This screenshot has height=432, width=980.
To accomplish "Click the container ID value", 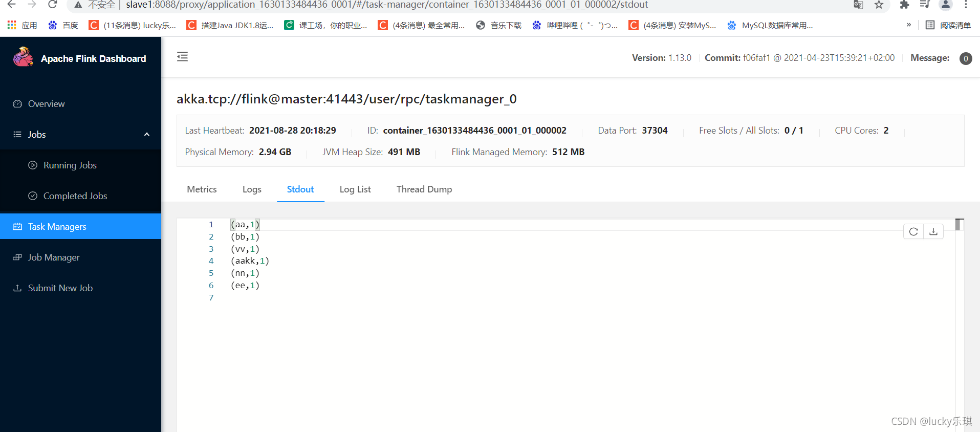I will point(474,131).
